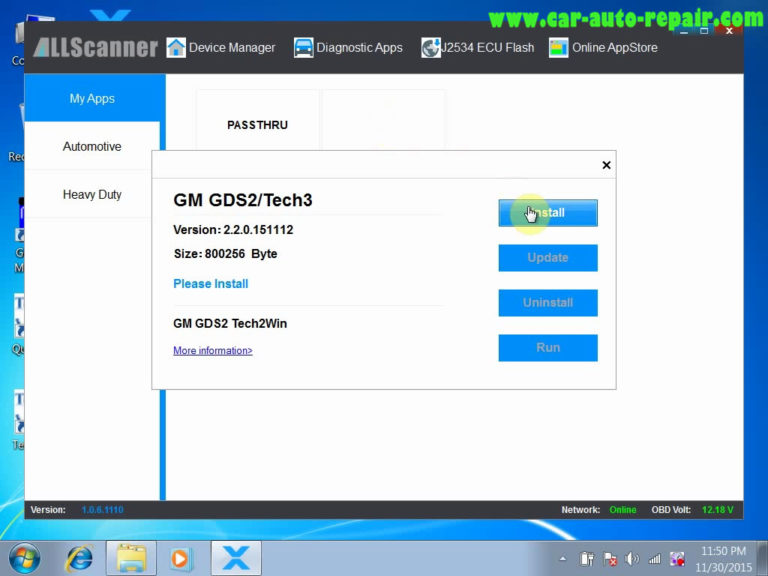Click the OBD Volt 12.18 V reading
Image resolution: width=768 pixels, height=576 pixels.
718,510
